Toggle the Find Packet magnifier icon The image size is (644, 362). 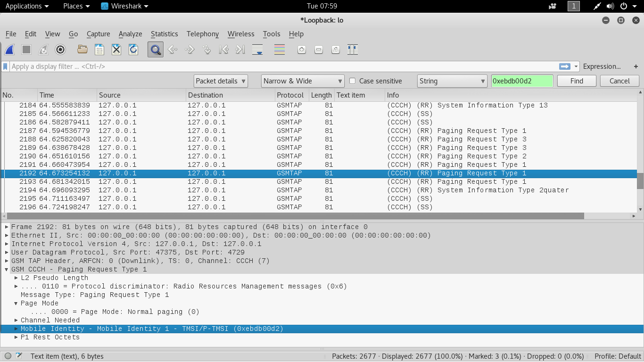tap(156, 49)
